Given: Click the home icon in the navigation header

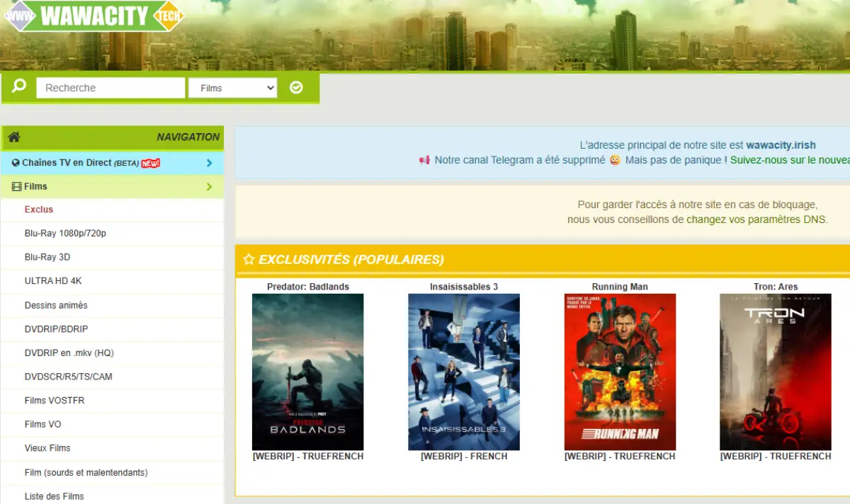Looking at the screenshot, I should coord(14,137).
